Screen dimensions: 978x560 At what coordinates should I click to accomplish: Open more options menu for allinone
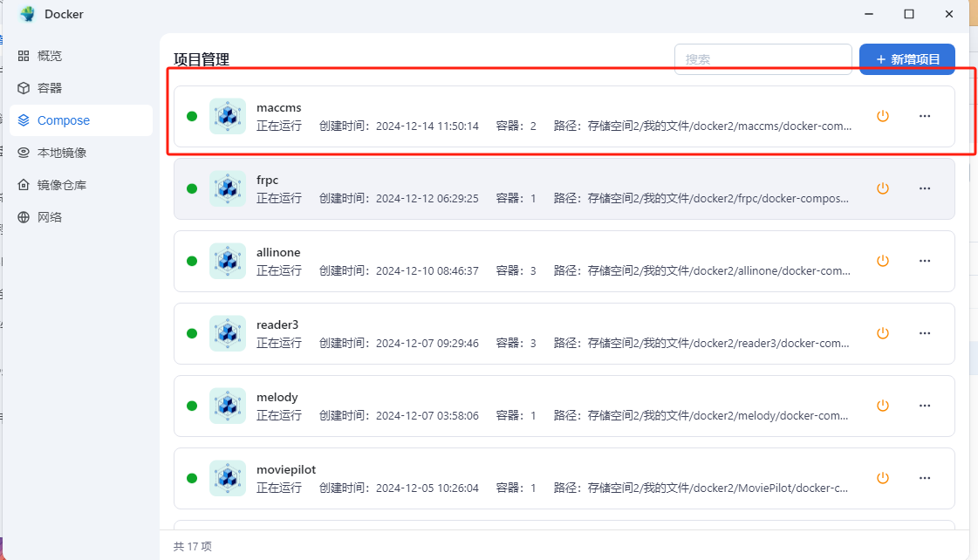click(x=925, y=261)
